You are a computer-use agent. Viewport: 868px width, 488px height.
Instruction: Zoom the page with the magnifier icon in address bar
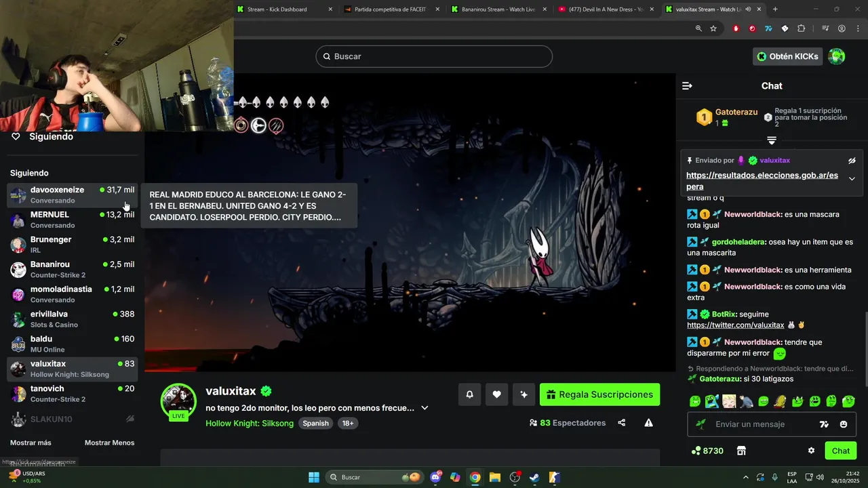coord(698,28)
